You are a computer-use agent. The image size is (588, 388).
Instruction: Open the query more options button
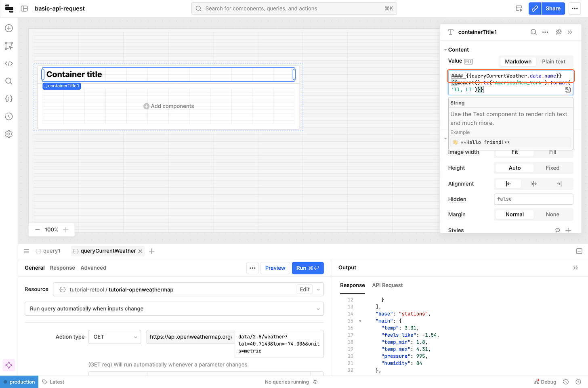click(x=252, y=268)
